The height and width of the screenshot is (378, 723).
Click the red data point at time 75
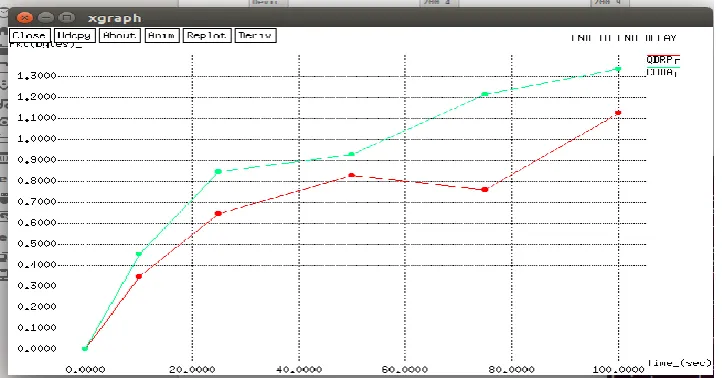pyautogui.click(x=485, y=189)
